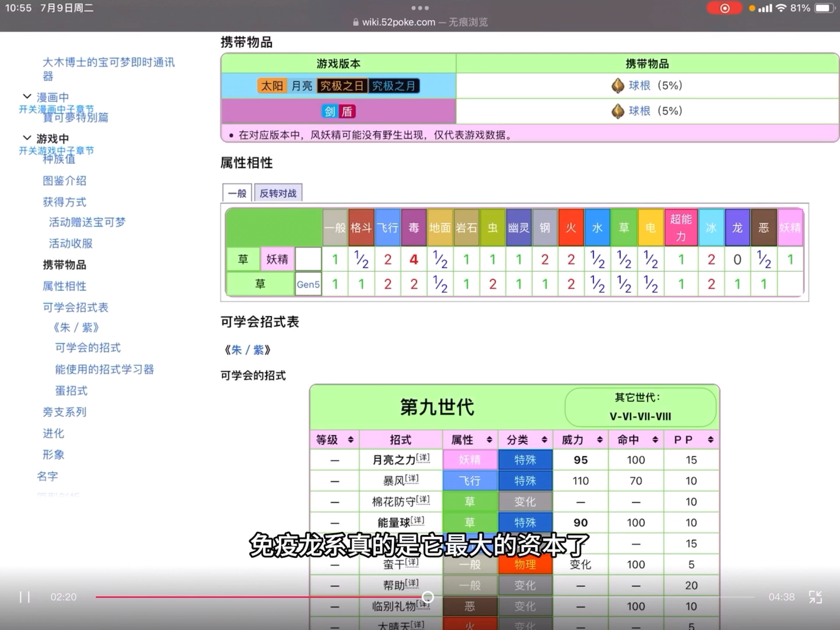Collapse the 漫画中 sidebar section
Viewport: 840px width, 630px height.
click(27, 96)
